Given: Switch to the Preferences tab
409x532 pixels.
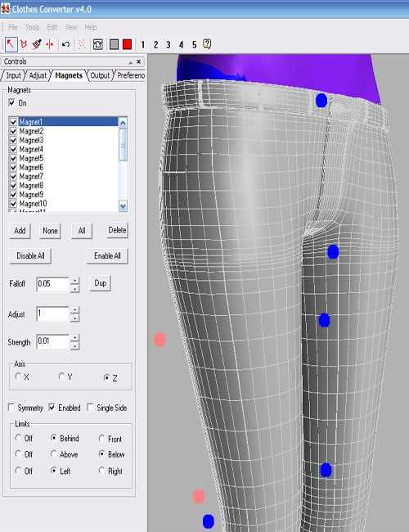Looking at the screenshot, I should pos(131,75).
